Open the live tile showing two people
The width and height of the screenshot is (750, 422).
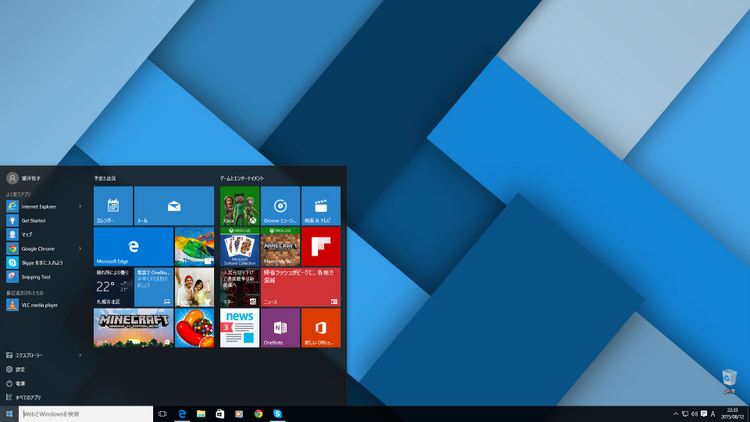[x=194, y=287]
